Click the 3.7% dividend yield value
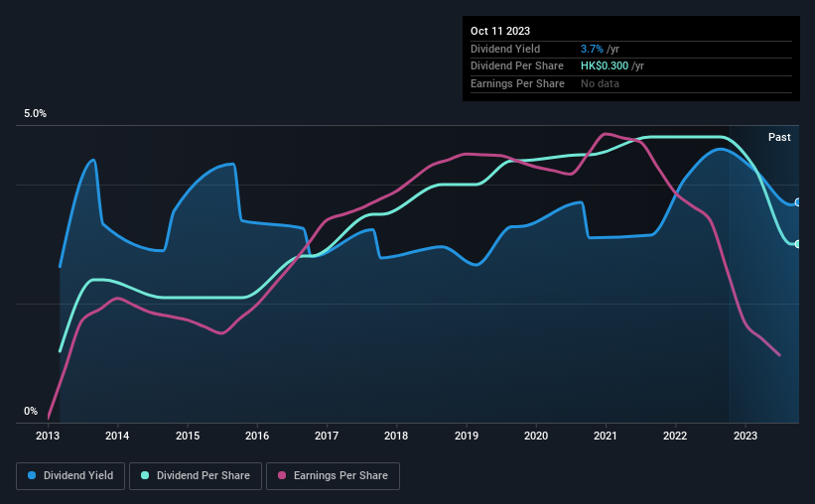Image resolution: width=815 pixels, height=504 pixels. (x=592, y=49)
